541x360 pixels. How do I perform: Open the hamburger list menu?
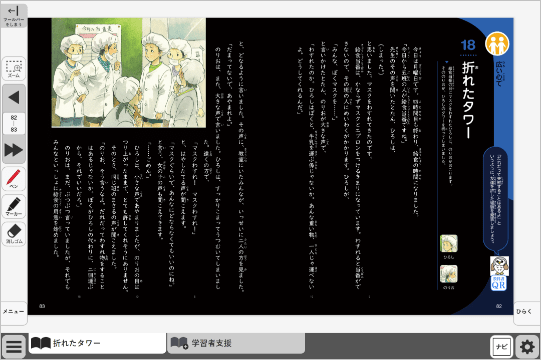[14, 346]
